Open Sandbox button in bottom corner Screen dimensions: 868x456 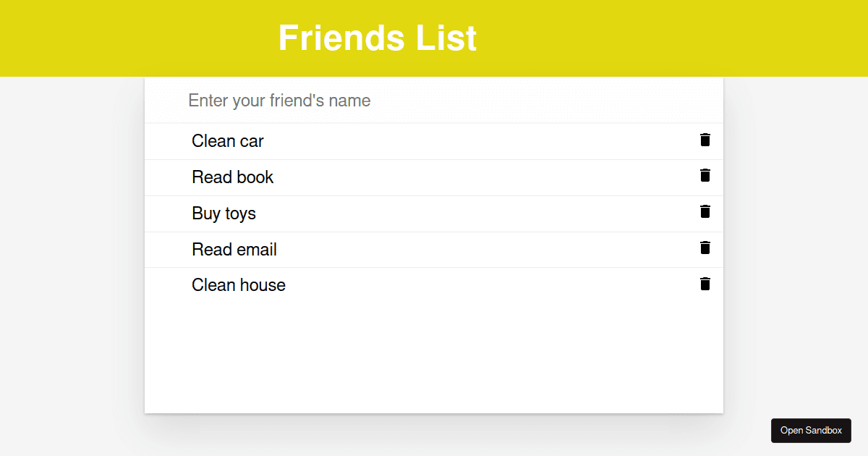click(x=811, y=431)
